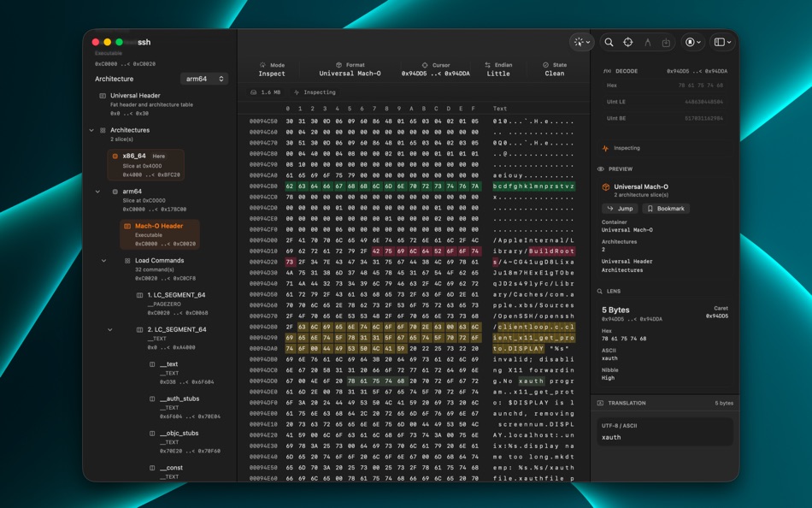Click the green highlighted bytes in row 00094CB0
Viewport: 812px width, 508px height.
pos(383,186)
